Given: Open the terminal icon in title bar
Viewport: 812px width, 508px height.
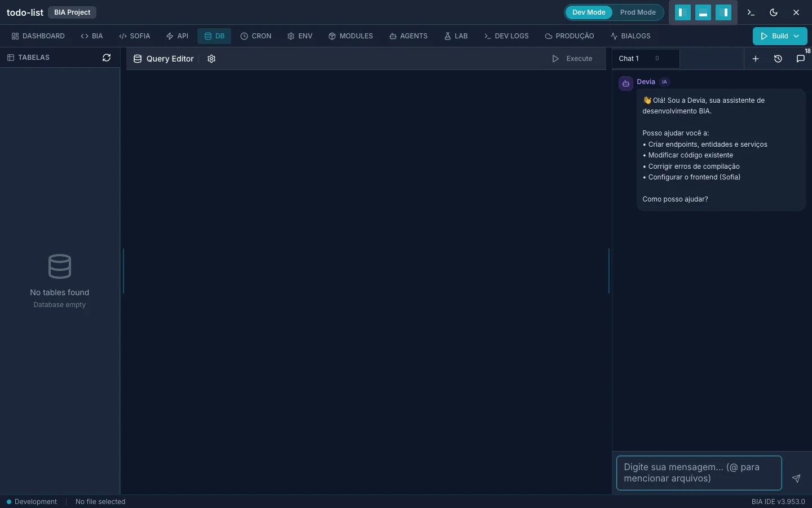Looking at the screenshot, I should coord(751,12).
